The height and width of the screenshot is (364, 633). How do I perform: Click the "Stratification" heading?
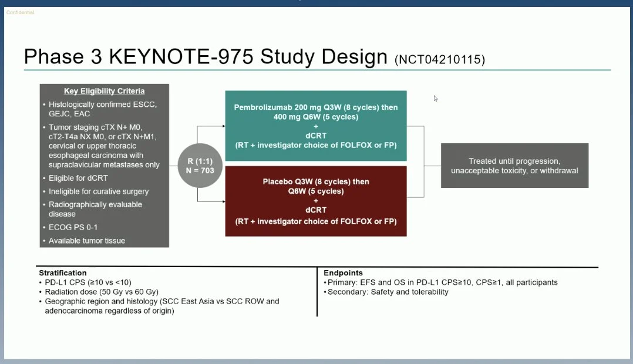(x=63, y=273)
